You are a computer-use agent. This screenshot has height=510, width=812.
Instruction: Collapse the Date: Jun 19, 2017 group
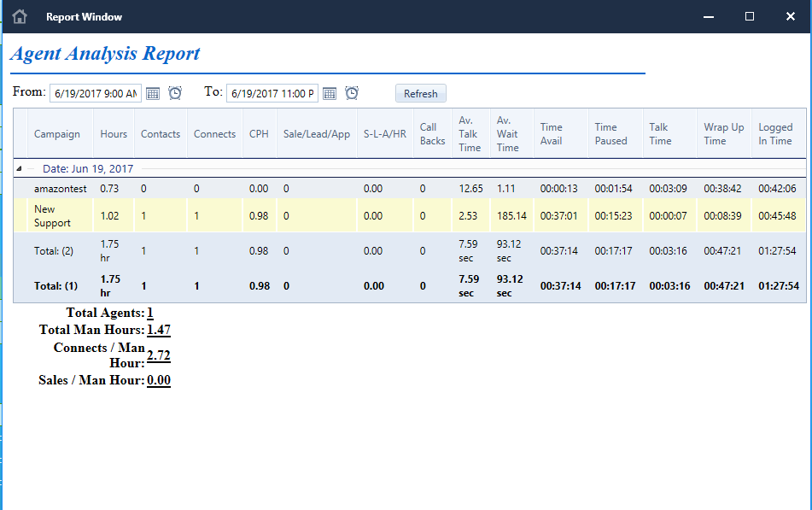click(x=19, y=168)
